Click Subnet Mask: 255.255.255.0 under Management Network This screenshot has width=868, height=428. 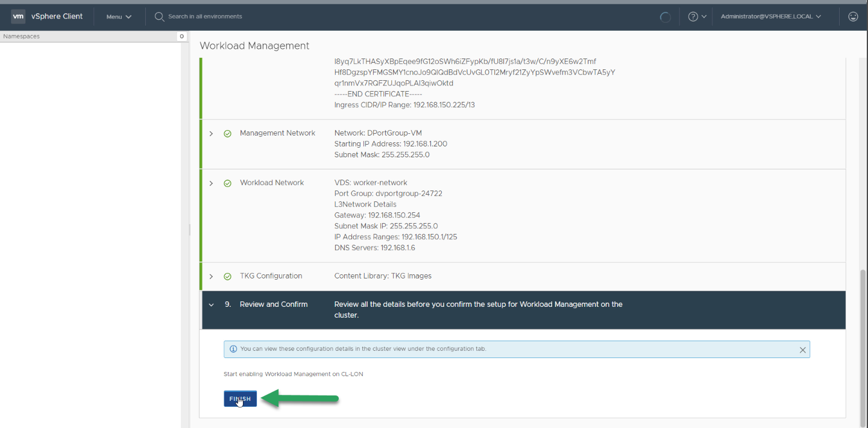point(382,155)
